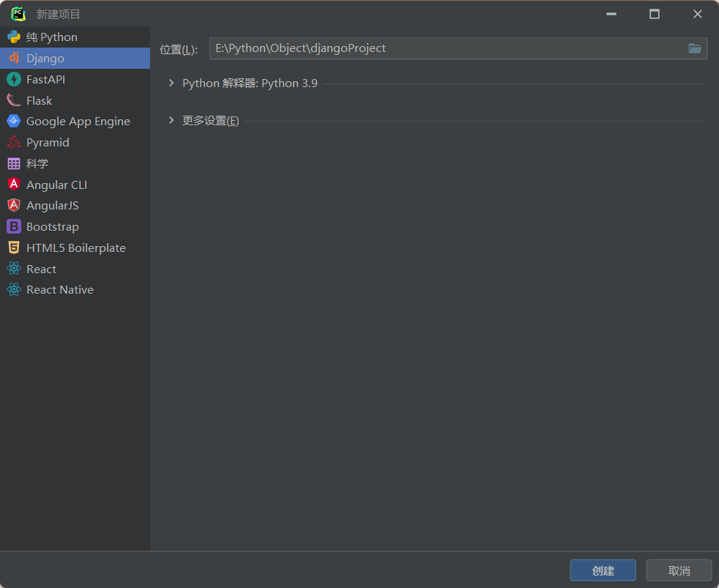719x588 pixels.
Task: Close the 新建项目 dialog
Action: 698,14
